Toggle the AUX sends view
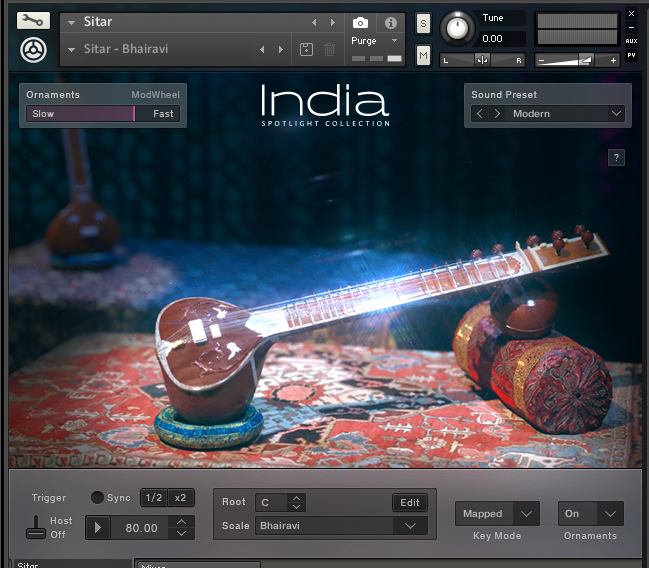Image resolution: width=649 pixels, height=568 pixels. 631,41
